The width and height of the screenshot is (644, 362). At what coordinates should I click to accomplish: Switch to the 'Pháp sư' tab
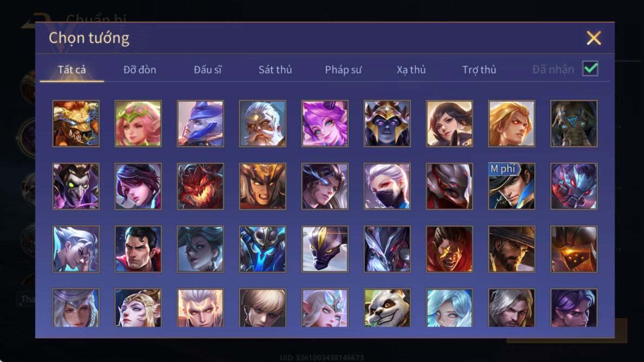pos(343,70)
